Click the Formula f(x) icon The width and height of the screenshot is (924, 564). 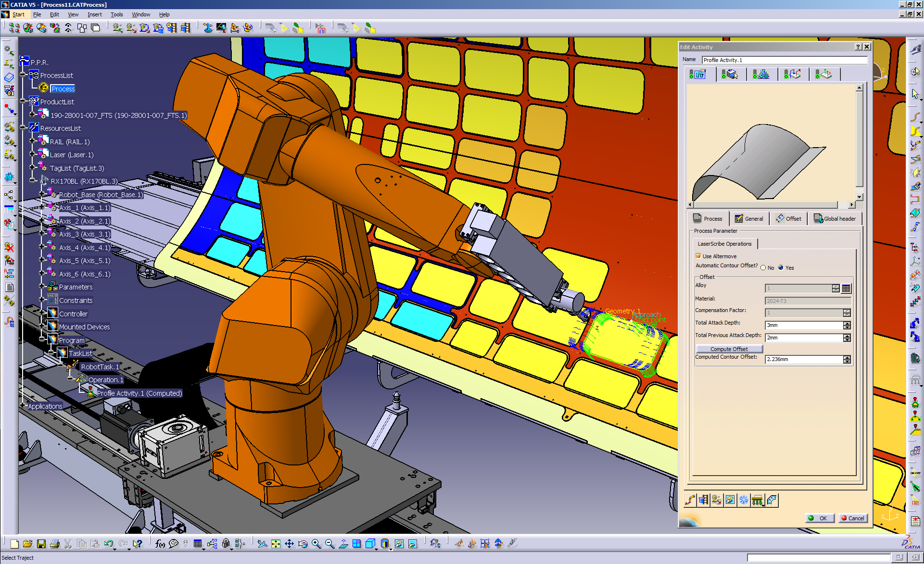(x=160, y=544)
